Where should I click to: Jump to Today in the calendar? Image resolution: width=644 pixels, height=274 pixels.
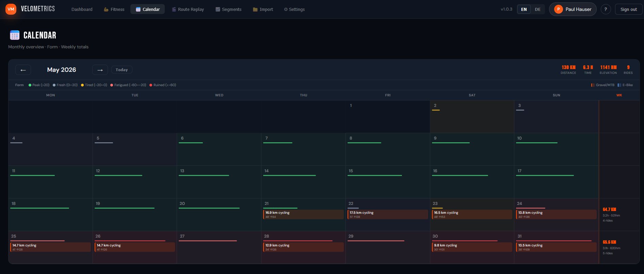click(x=122, y=70)
